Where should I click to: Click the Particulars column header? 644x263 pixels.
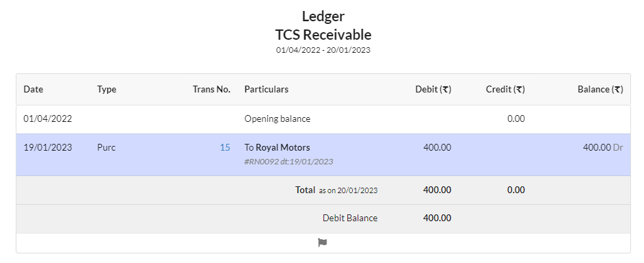[x=267, y=89]
